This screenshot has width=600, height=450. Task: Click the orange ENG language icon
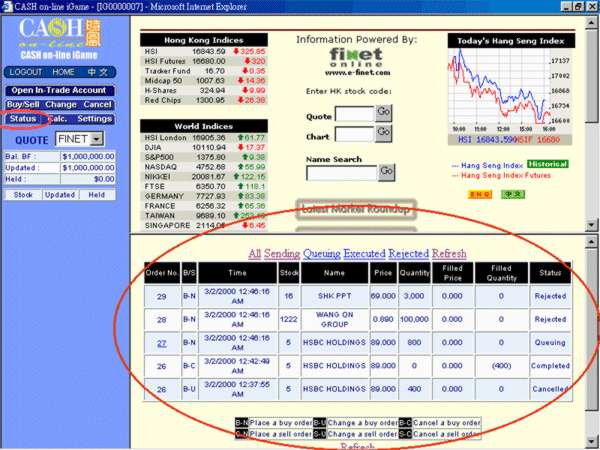(x=480, y=194)
